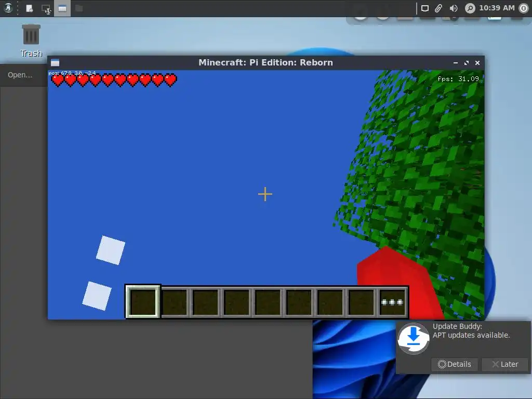Close the Minecraft: Pi Edition: Reborn window
532x399 pixels.
pos(477,63)
